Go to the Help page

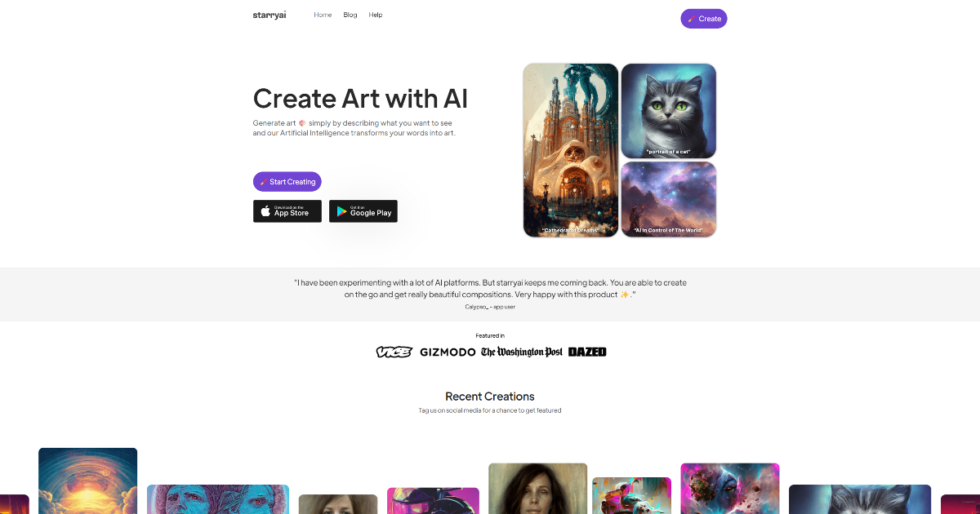376,15
